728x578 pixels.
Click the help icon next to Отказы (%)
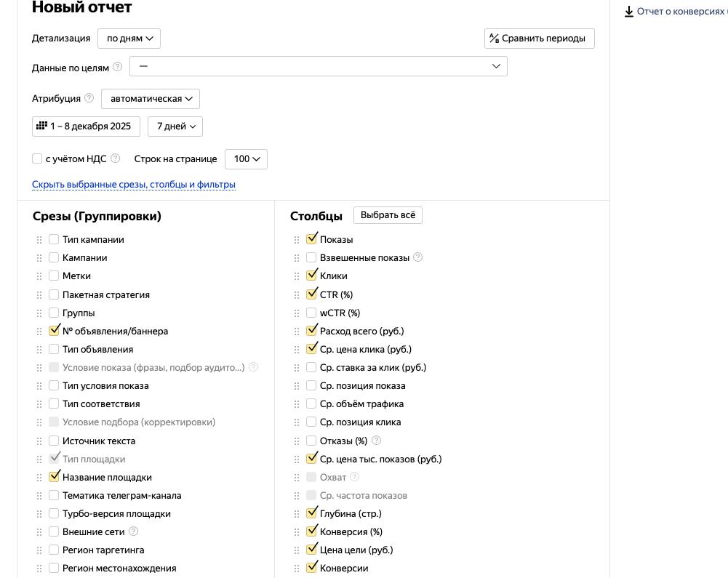tap(376, 441)
